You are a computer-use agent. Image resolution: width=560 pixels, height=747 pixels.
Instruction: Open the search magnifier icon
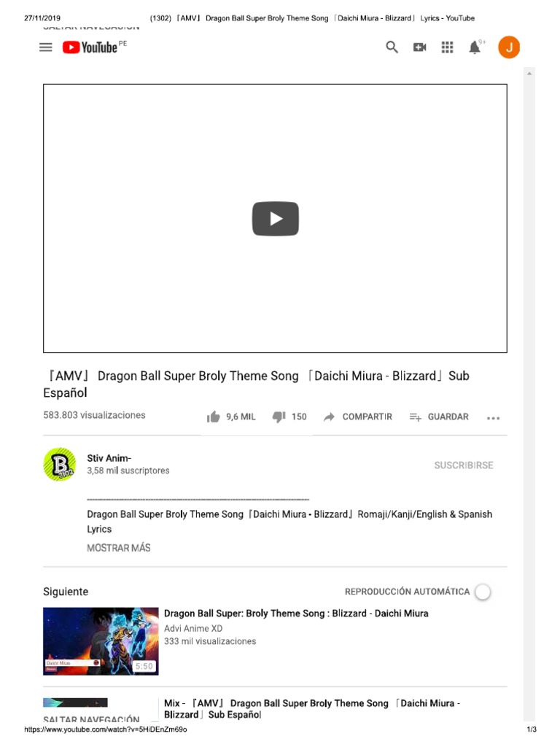[392, 47]
